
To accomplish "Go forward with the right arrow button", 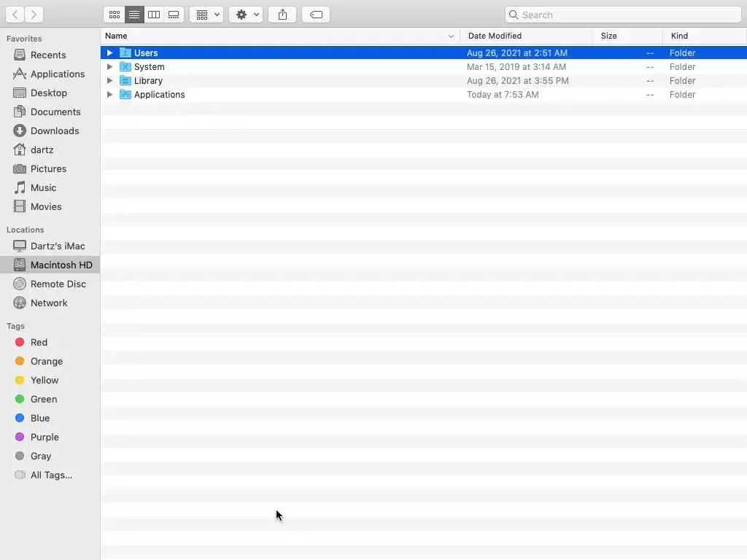I will pyautogui.click(x=34, y=15).
